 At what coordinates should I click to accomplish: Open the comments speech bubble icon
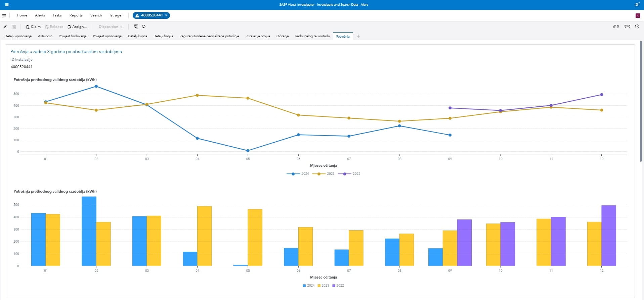coord(626,27)
